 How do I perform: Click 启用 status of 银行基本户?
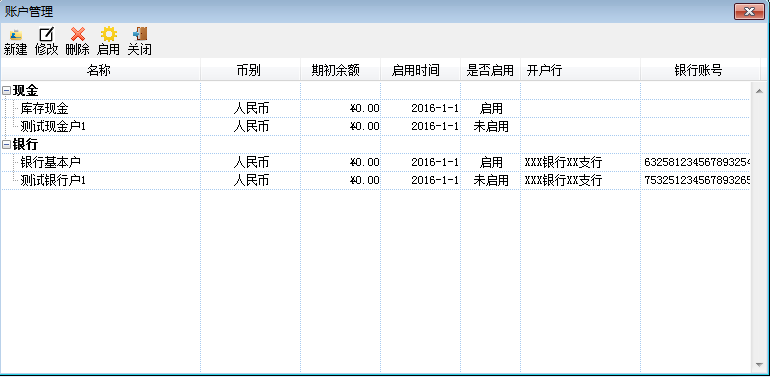pos(491,162)
